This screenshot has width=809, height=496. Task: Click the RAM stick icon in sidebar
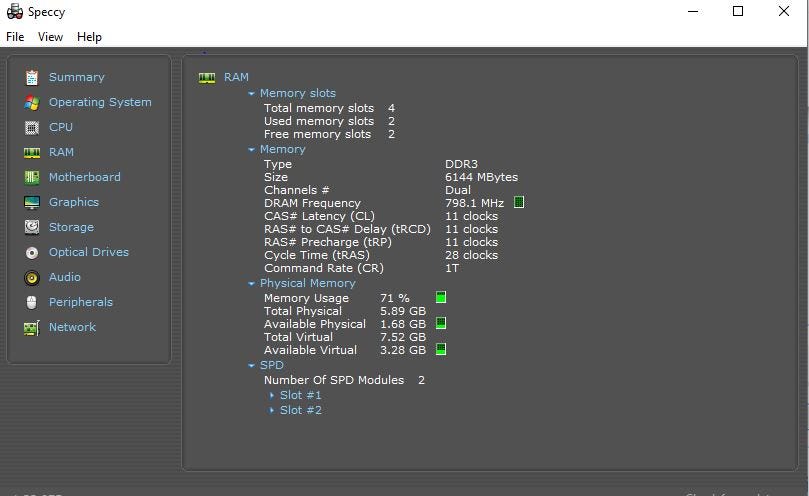(x=32, y=153)
